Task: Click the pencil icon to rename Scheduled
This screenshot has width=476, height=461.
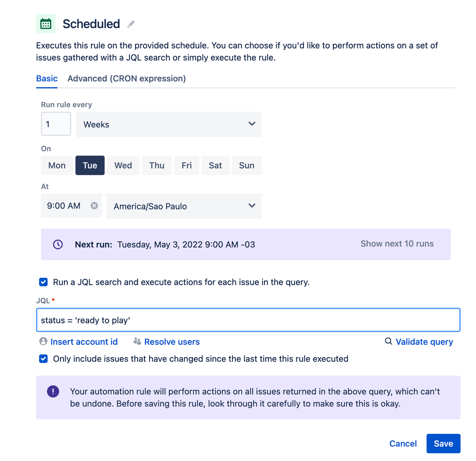Action: (x=131, y=24)
